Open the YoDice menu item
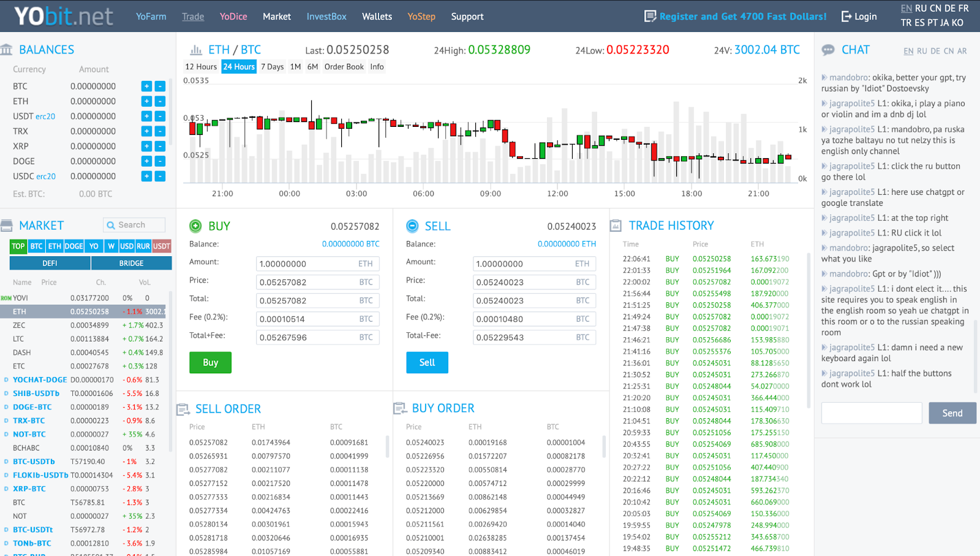Viewport: 980px width, 556px height. (x=233, y=17)
